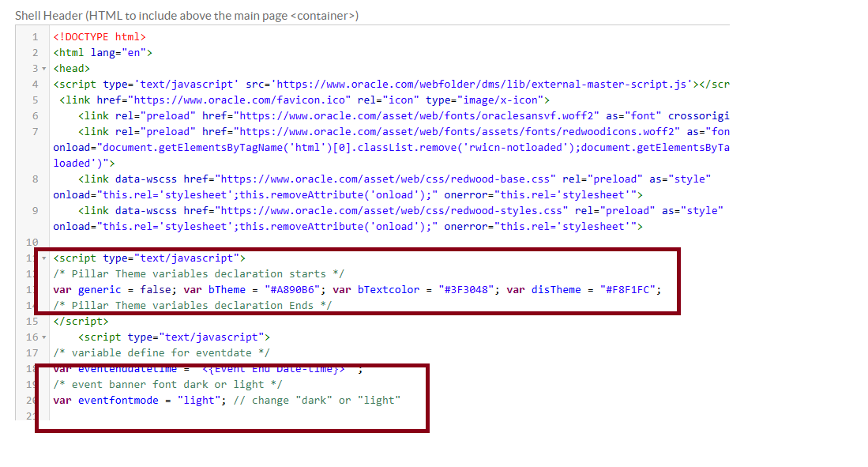Click the "generic = false" variable
This screenshot has height=467, width=868.
click(125, 290)
